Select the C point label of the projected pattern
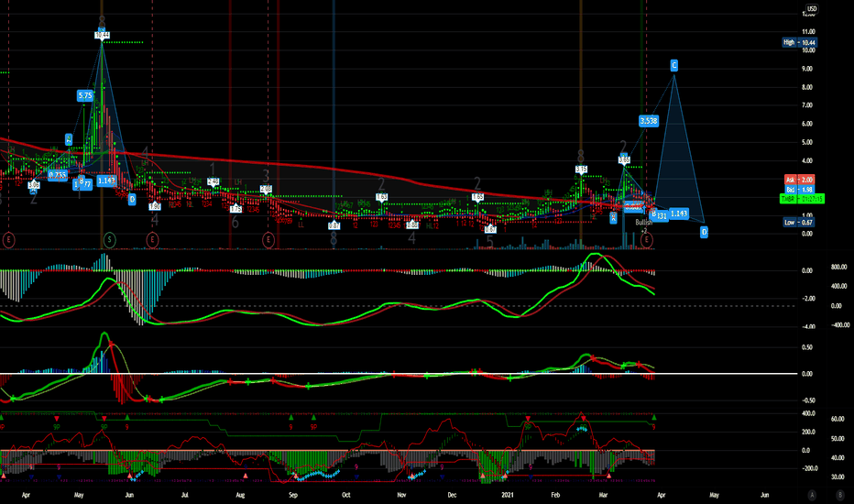Image resolution: width=854 pixels, height=504 pixels. (x=673, y=65)
